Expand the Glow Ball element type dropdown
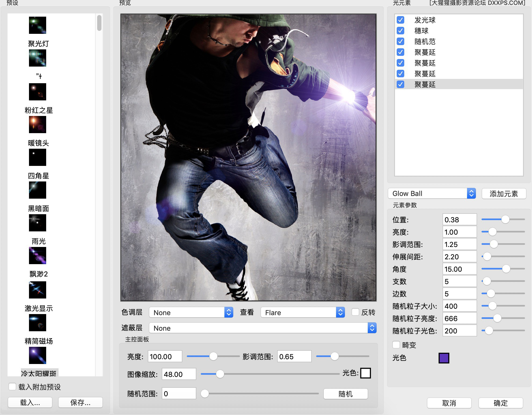This screenshot has width=532, height=415. tap(432, 193)
